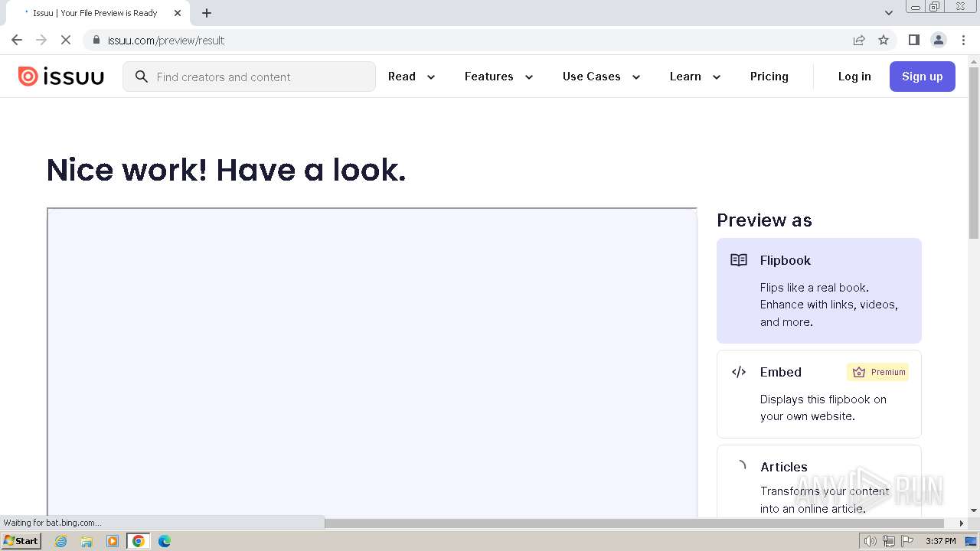
Task: Click the Flipbook open-book icon
Action: (x=739, y=260)
